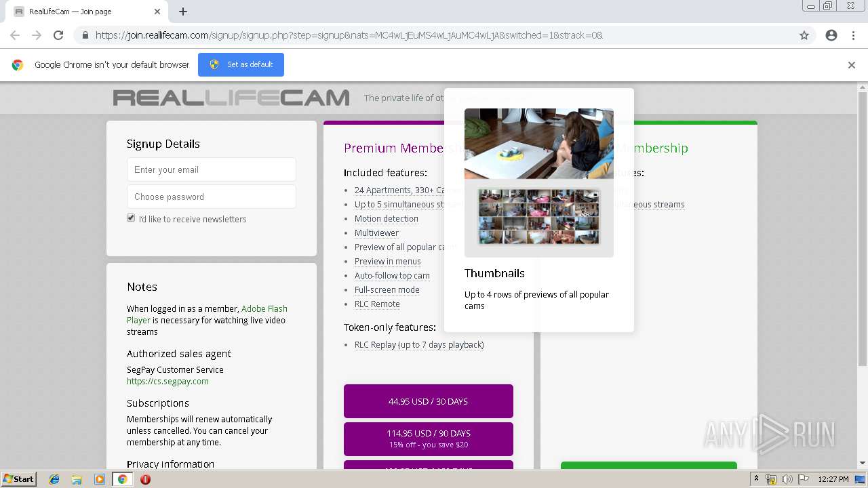Click the Authorized sales agent heading
The width and height of the screenshot is (868, 488).
point(179,353)
